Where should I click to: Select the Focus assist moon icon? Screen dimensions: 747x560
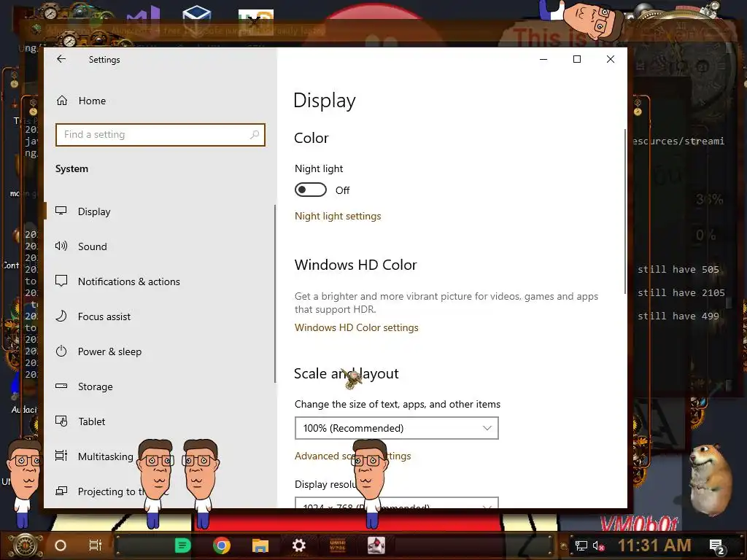[61, 316]
